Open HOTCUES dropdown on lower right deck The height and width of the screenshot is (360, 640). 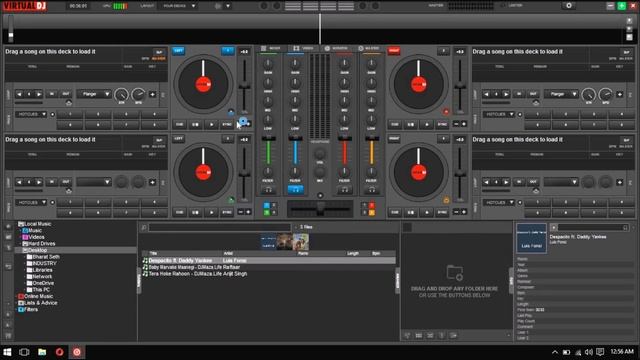pyautogui.click(x=499, y=202)
